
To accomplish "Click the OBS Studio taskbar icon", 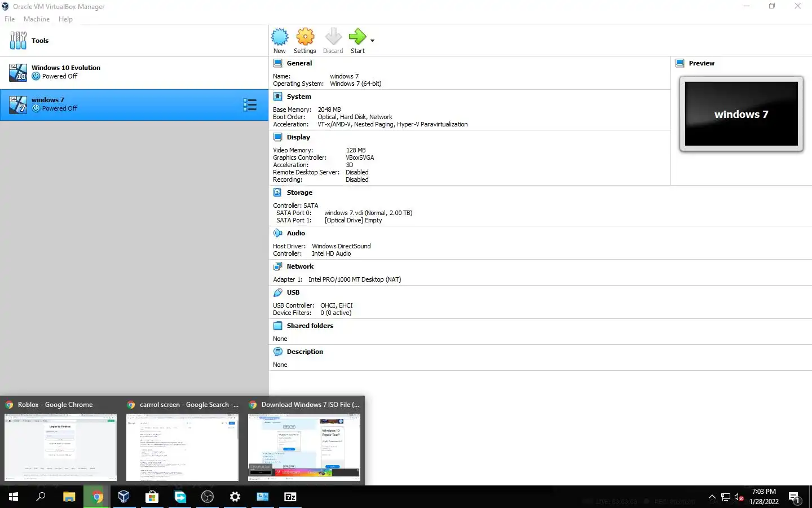I will coord(208,497).
